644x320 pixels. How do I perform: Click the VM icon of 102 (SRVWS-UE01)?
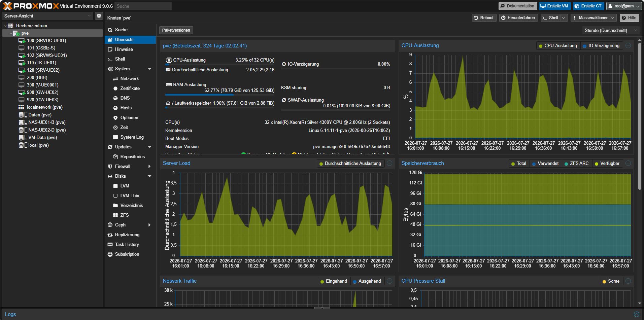point(22,55)
